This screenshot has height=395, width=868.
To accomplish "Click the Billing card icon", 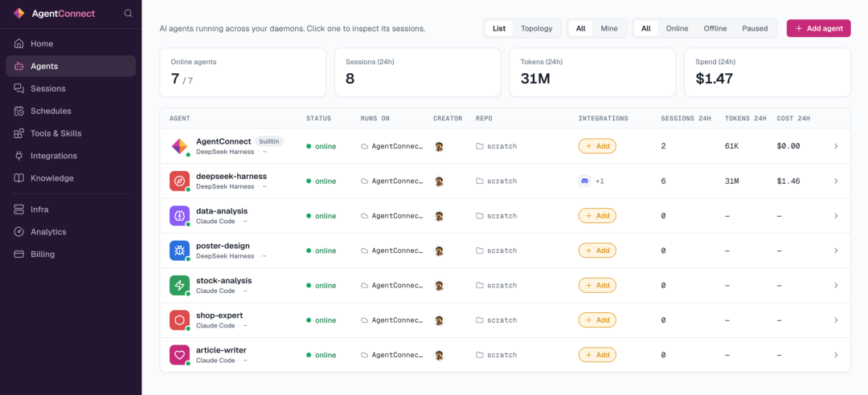I will [18, 254].
